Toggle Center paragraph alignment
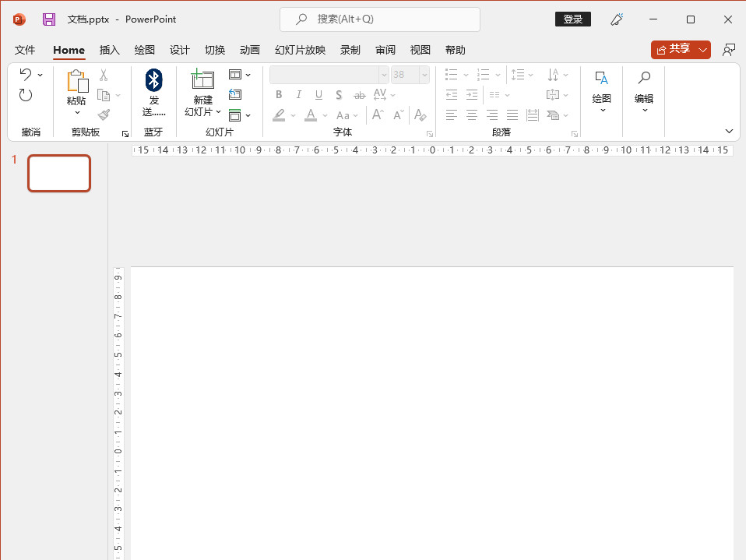Screen dimensions: 746x560 point(472,114)
